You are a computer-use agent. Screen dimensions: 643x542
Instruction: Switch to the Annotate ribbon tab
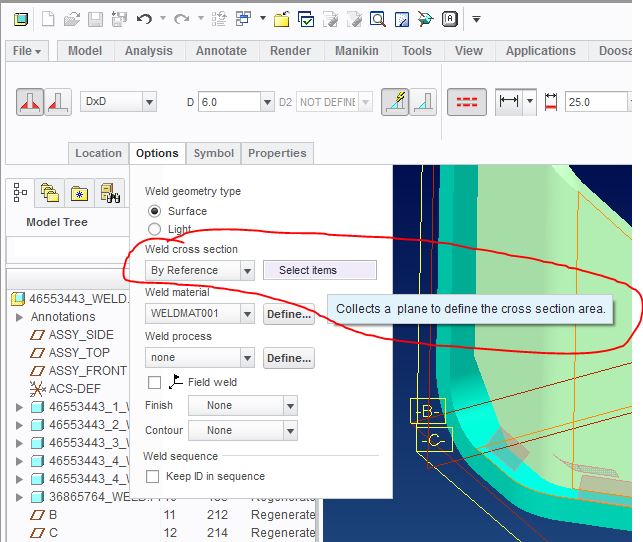[221, 51]
